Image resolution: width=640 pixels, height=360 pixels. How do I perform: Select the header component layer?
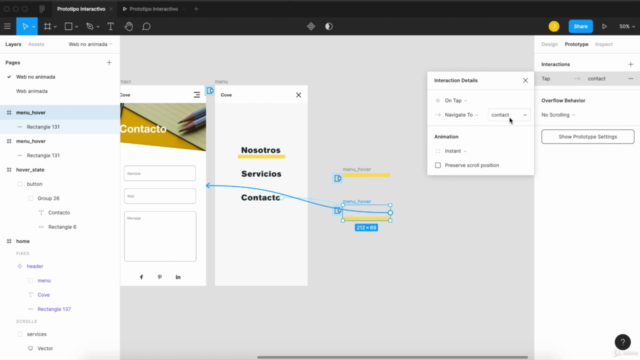click(x=35, y=266)
